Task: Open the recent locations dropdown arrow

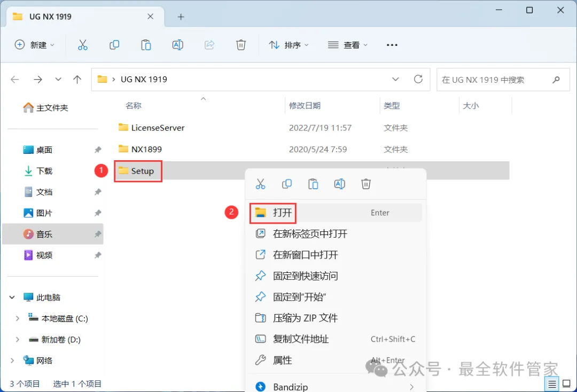Action: coord(58,80)
